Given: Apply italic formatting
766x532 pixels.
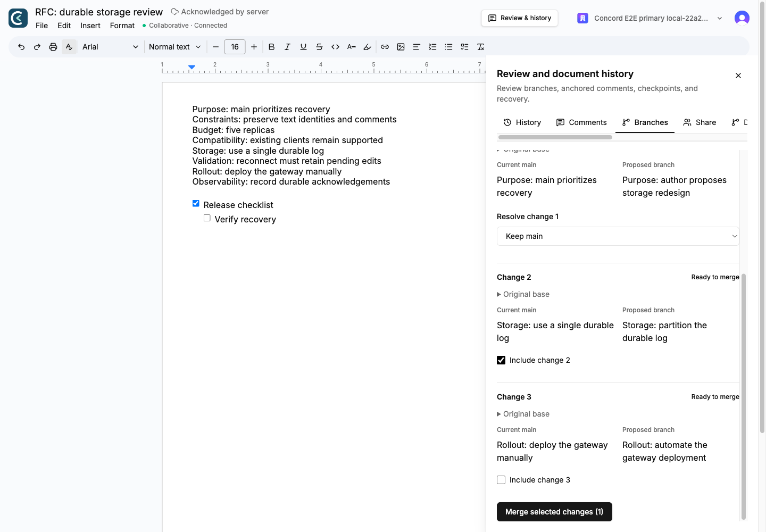Looking at the screenshot, I should tap(287, 47).
